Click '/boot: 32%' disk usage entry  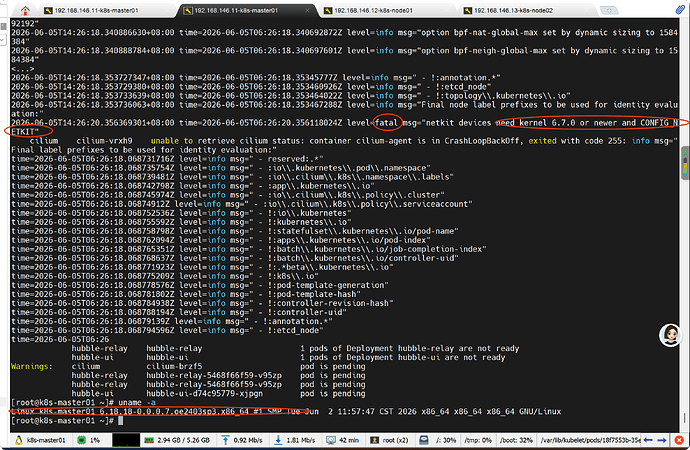(x=516, y=440)
